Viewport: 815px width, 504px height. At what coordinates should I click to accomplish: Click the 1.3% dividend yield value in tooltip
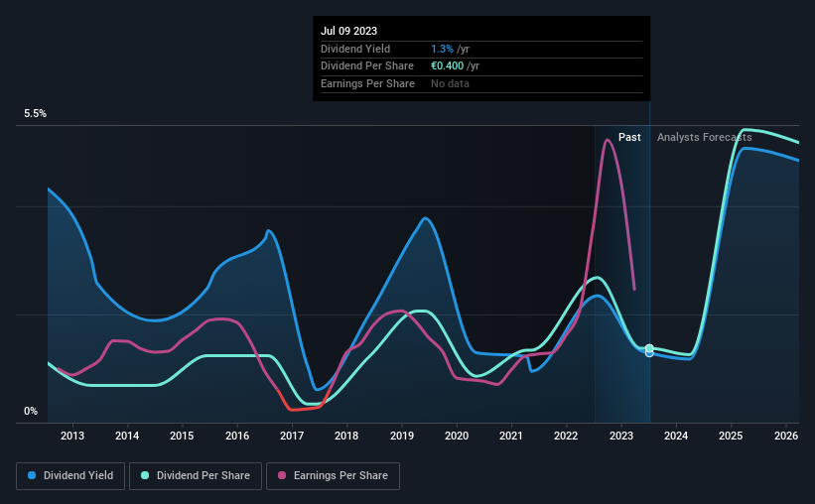(x=443, y=49)
